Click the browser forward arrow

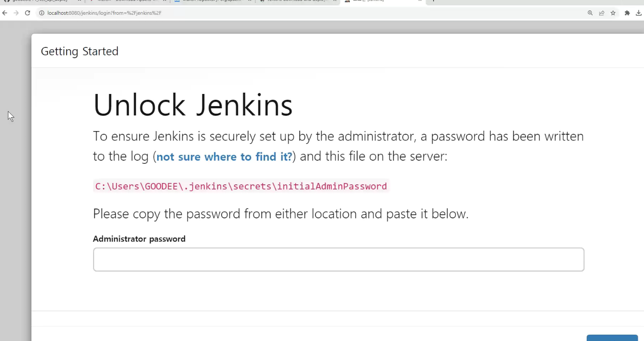point(16,13)
